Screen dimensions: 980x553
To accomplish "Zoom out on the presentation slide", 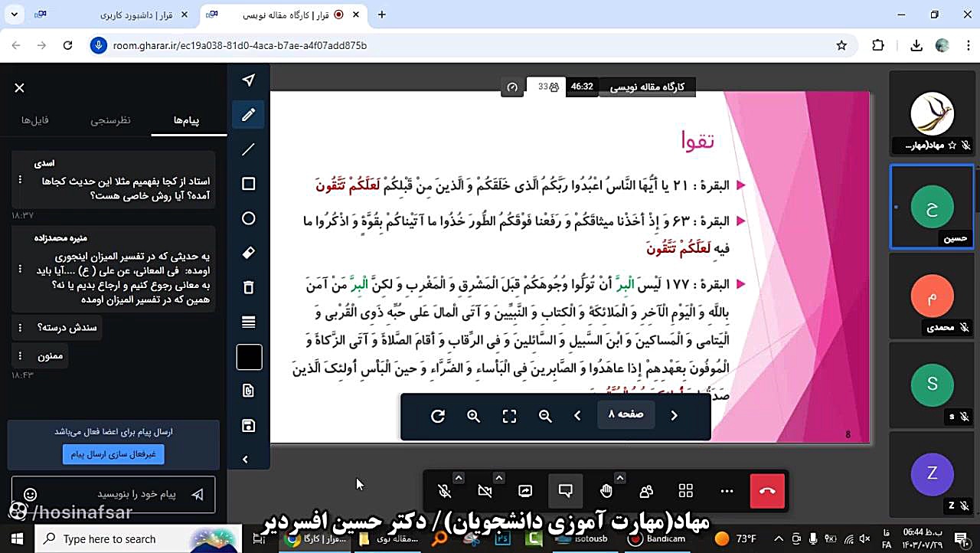I will tap(545, 416).
